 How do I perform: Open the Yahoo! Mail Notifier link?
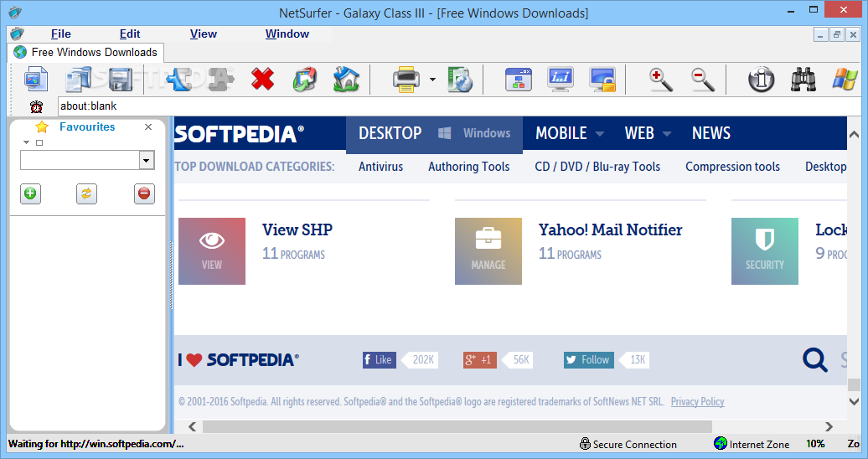[611, 229]
